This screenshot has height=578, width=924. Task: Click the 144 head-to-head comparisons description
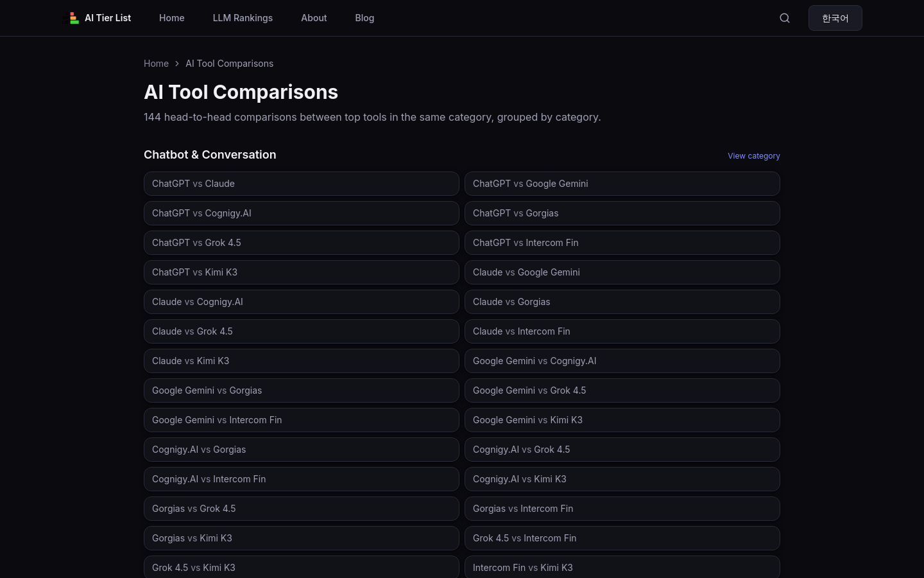tap(372, 117)
